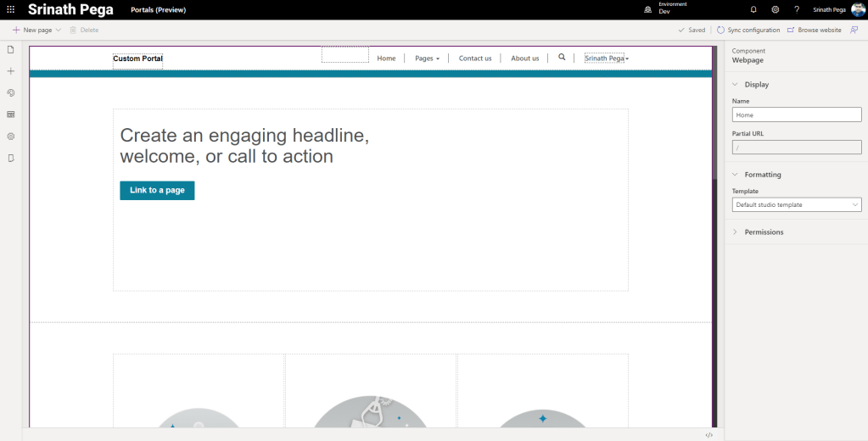Expand the Permissions section

click(735, 232)
